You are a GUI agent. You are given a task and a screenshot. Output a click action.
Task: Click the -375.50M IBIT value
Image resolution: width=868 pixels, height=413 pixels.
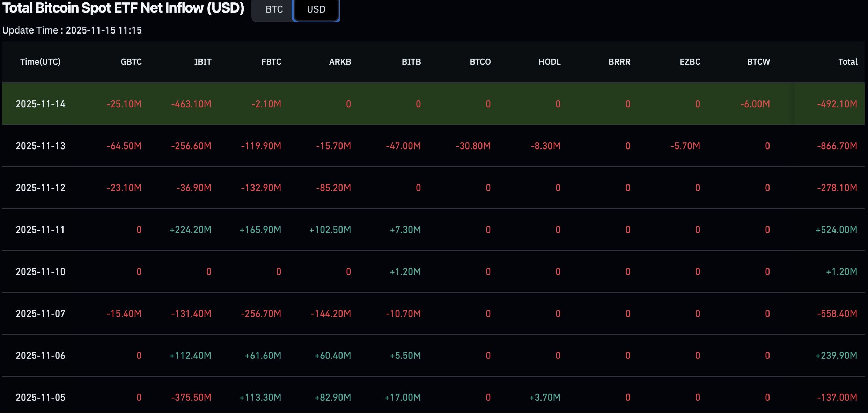coord(191,398)
